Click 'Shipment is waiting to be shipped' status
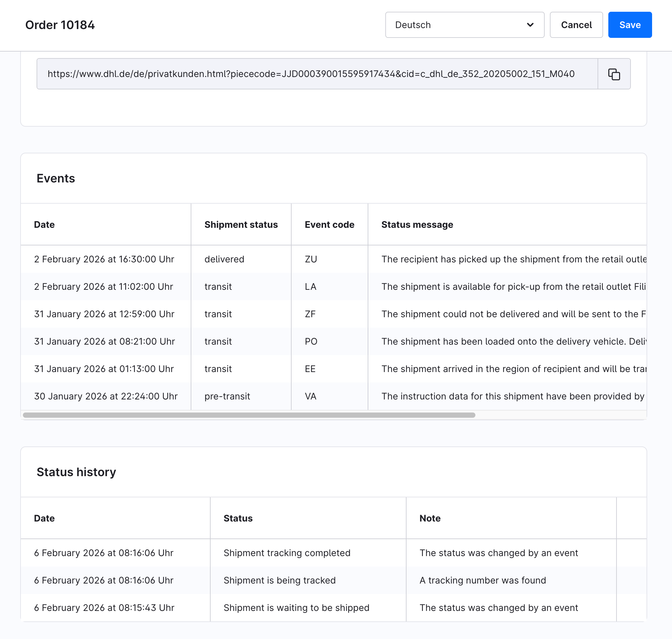 tap(296, 608)
